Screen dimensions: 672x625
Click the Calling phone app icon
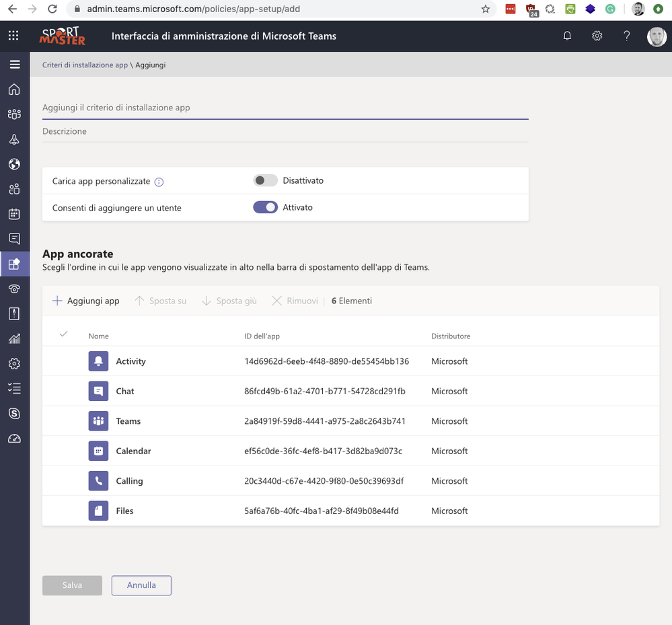98,481
